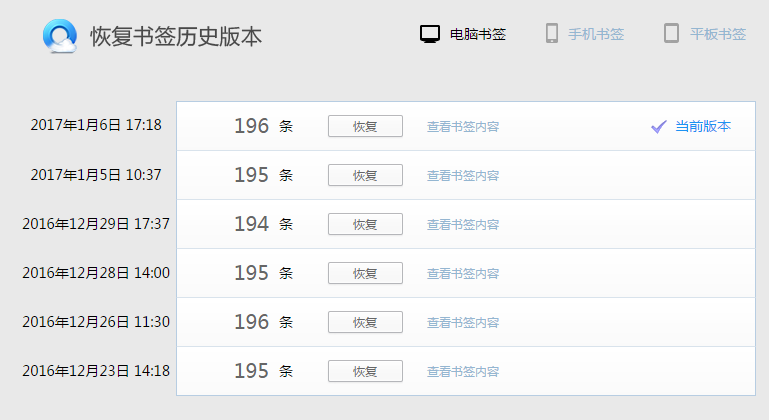Viewport: 769px width, 420px height.
Task: Open 查看书签内容 for the 194 条 version
Action: pos(463,225)
